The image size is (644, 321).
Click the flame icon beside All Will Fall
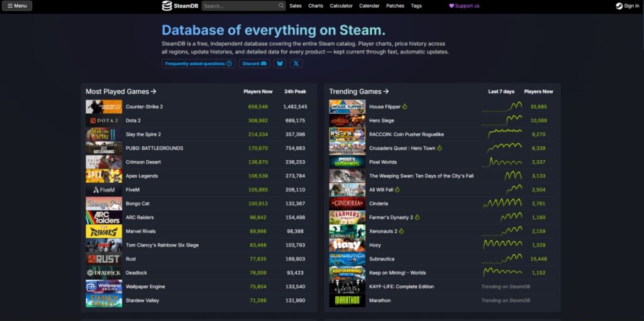click(x=397, y=190)
